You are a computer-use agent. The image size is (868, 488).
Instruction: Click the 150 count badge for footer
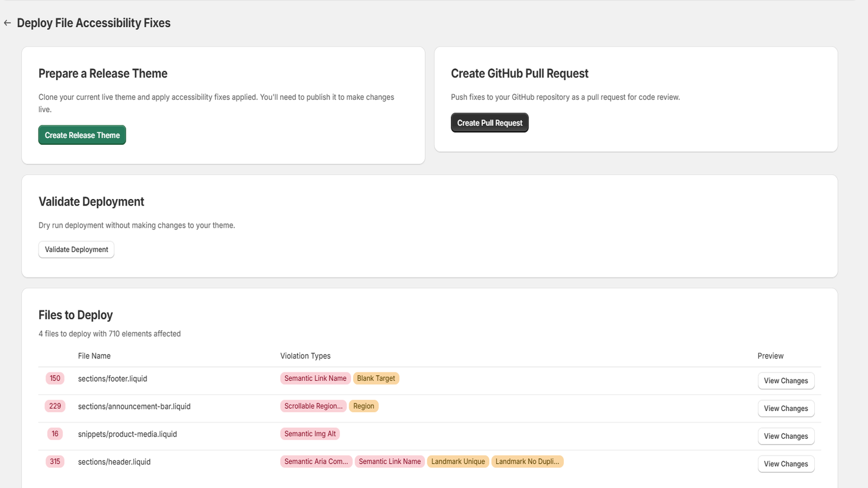click(x=55, y=378)
